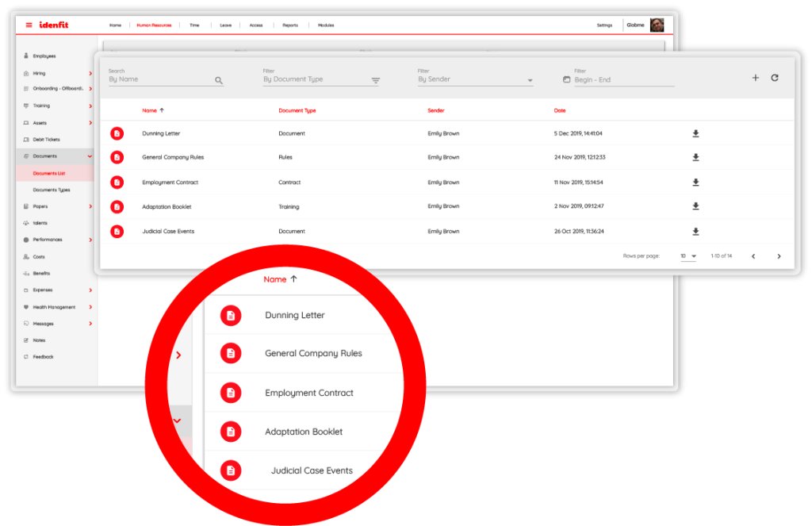Click the hamburger menu icon beside idenfit logo

coord(29,25)
